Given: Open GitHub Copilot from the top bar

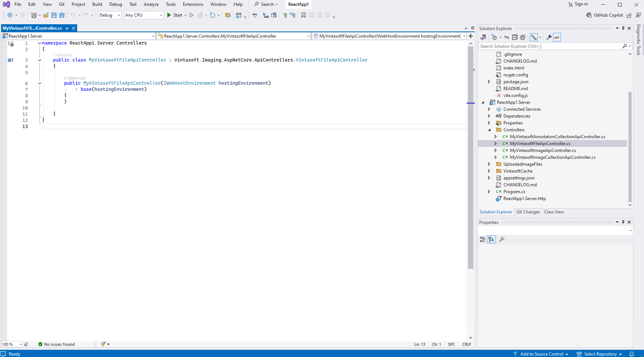Looking at the screenshot, I should pyautogui.click(x=605, y=15).
